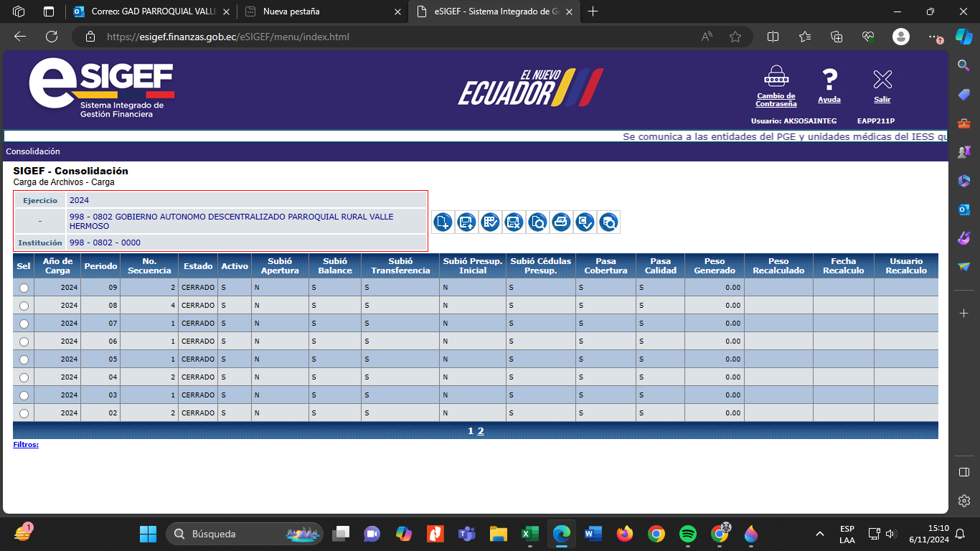Click the C with checkmark icon
The width and height of the screenshot is (980, 551).
(x=585, y=222)
